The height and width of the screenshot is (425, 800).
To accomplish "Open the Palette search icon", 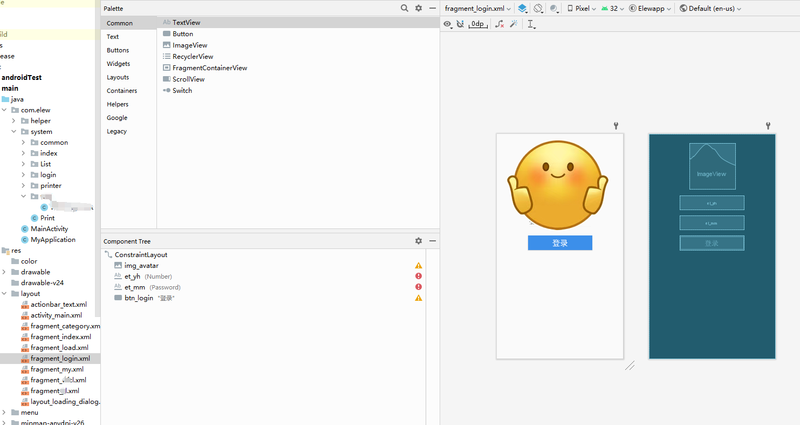I will click(x=404, y=8).
